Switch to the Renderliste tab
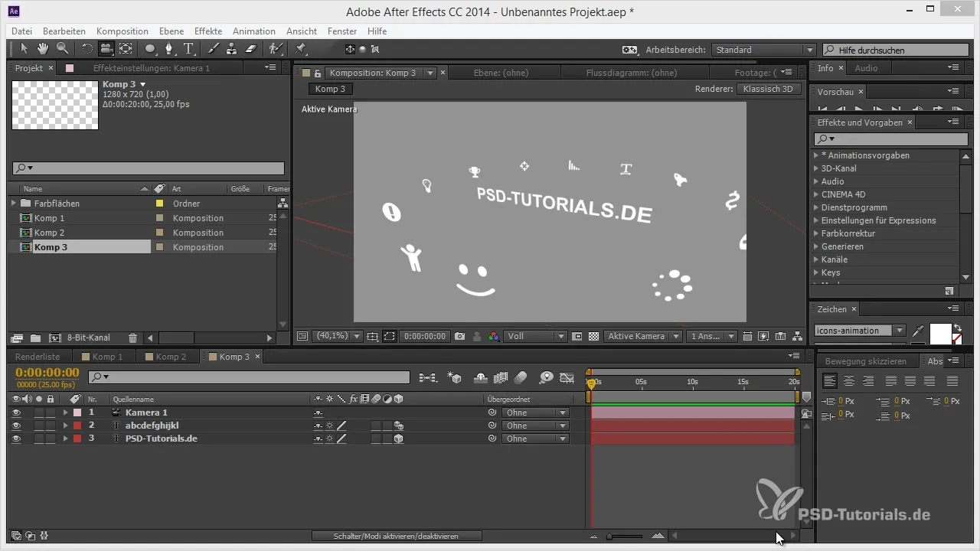The width and height of the screenshot is (980, 551). (38, 357)
